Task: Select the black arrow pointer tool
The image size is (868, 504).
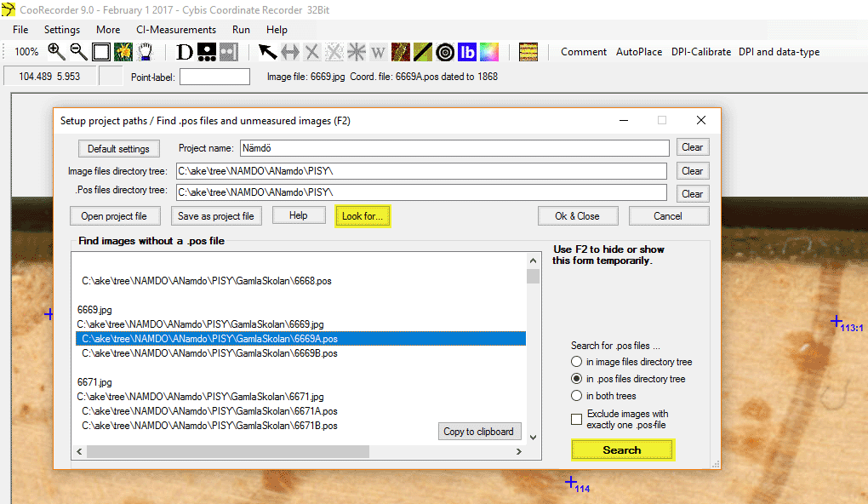Action: pyautogui.click(x=267, y=52)
